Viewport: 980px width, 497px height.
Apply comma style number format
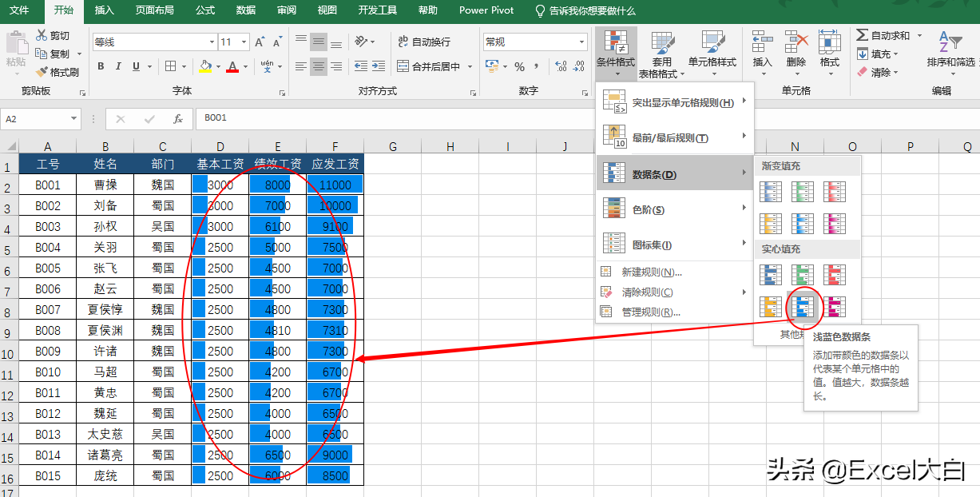click(x=537, y=66)
